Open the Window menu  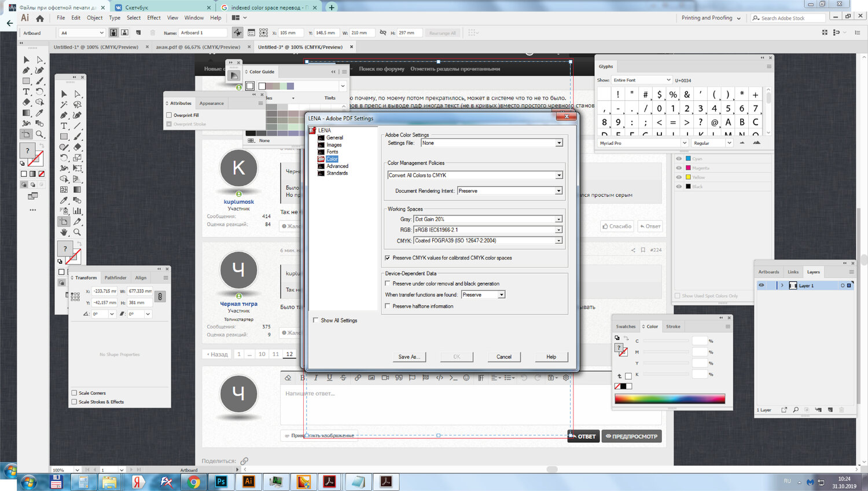tap(194, 18)
